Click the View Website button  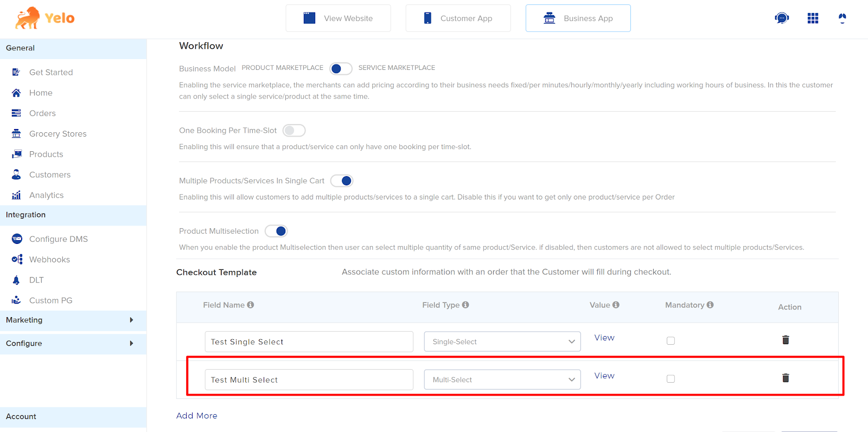pyautogui.click(x=338, y=18)
